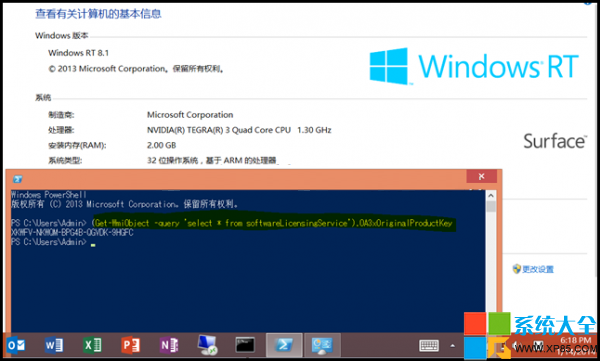Screen dimensions: 600x361
Task: Switch to Command Prompt taskbar icon
Action: (245, 345)
